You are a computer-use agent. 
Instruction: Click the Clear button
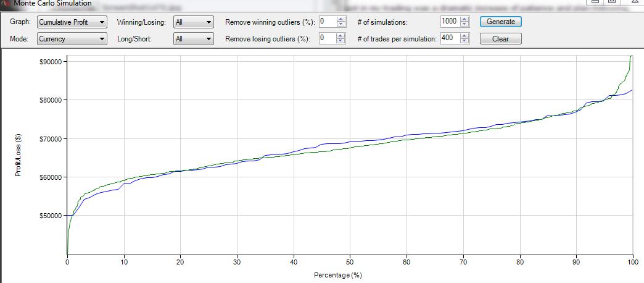[x=501, y=39]
